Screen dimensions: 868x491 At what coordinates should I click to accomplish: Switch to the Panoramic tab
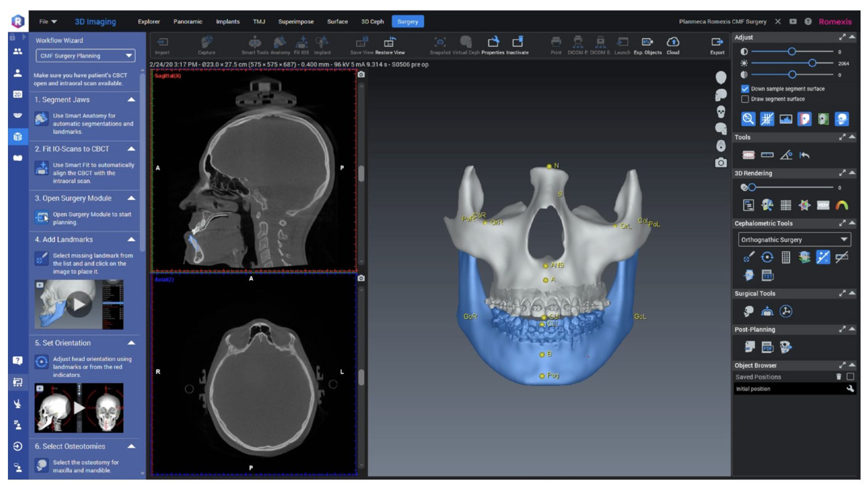pyautogui.click(x=188, y=21)
